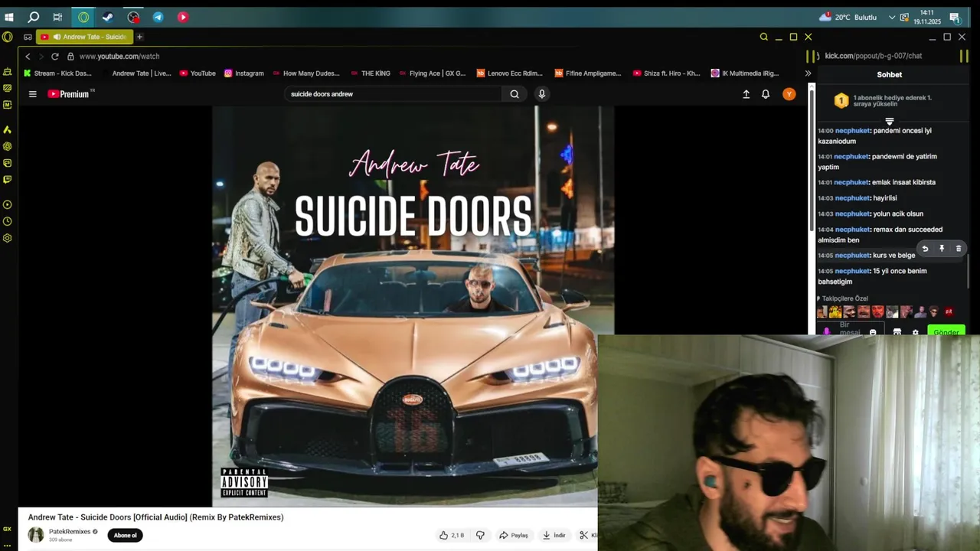Pin the 'kurs ve belge' chat message
980x551 pixels.
pos(942,249)
